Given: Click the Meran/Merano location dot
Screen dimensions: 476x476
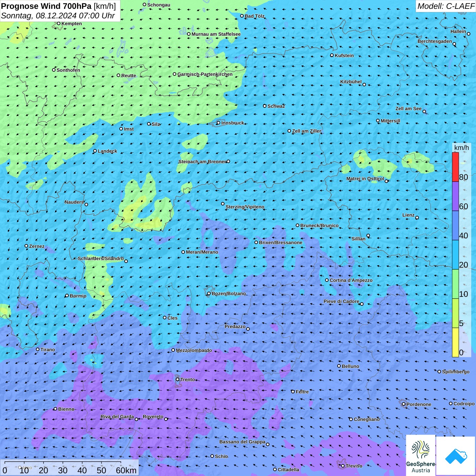Looking at the screenshot, I should pos(183,252).
